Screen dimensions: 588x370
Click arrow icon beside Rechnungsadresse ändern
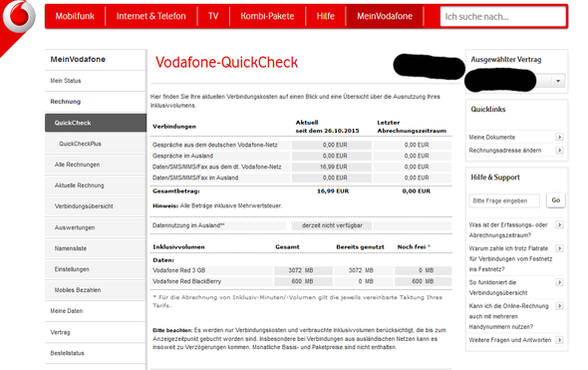[x=559, y=151]
